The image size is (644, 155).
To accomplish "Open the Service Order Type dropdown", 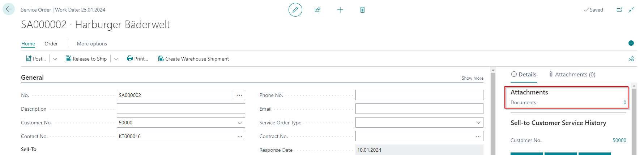I will tap(478, 123).
